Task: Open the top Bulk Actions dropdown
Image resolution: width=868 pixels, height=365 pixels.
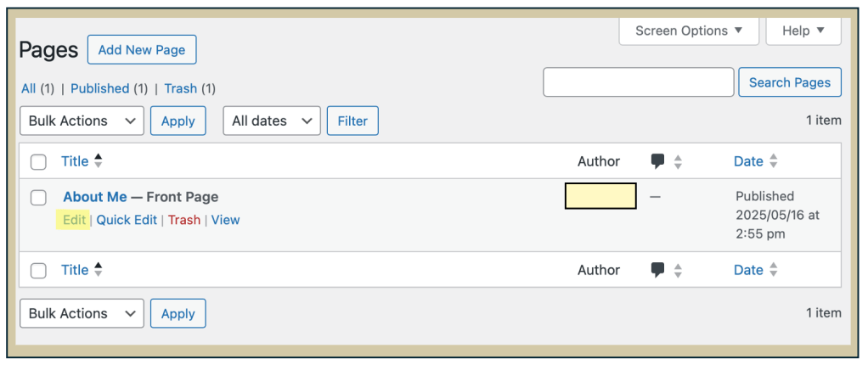Action: [82, 121]
